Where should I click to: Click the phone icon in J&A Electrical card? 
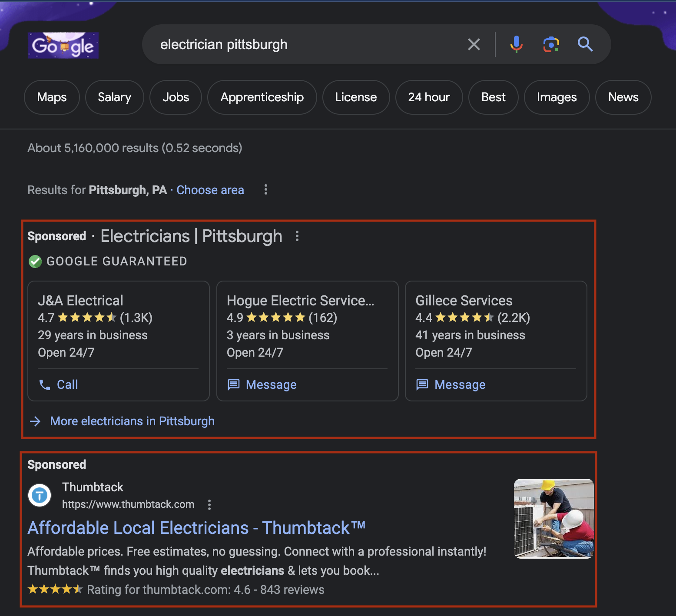[x=45, y=385]
